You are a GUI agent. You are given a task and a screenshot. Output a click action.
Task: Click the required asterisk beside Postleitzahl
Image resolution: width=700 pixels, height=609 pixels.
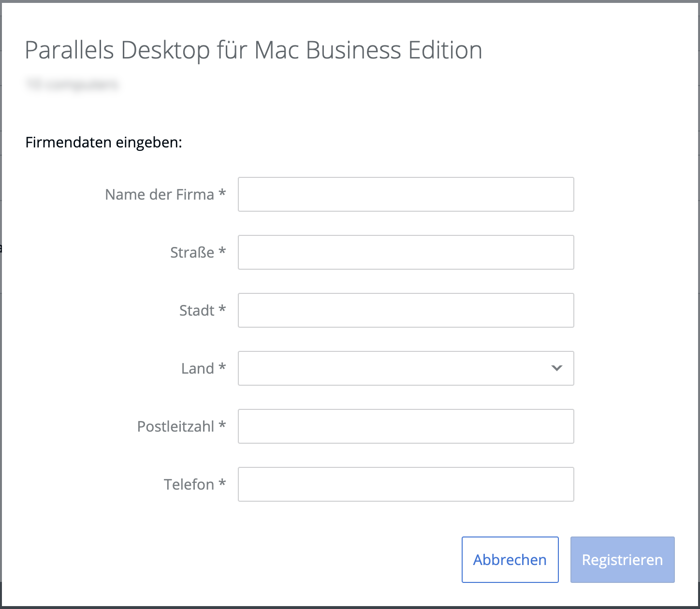222,425
